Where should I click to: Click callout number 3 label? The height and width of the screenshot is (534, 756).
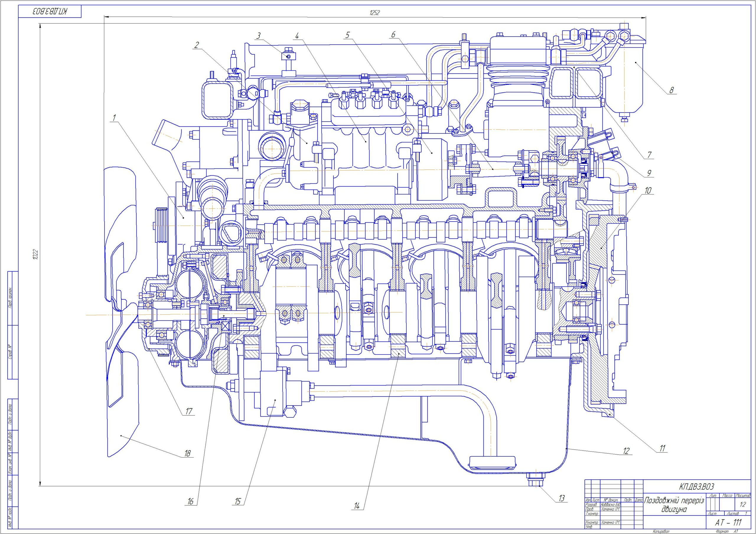[x=259, y=35]
